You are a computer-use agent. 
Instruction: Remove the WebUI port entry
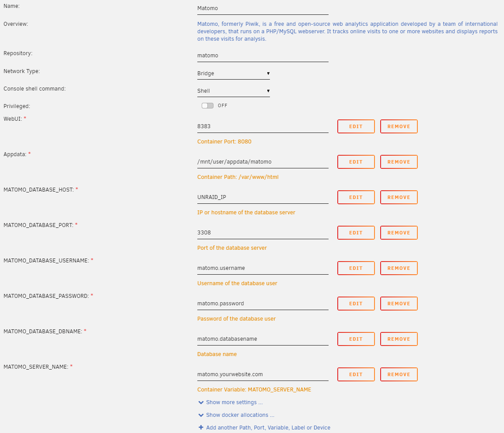399,126
